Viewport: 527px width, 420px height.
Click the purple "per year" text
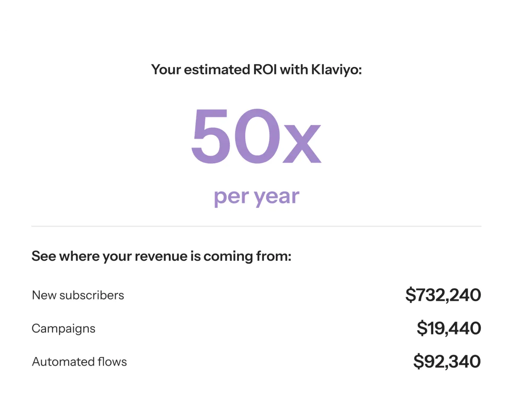pyautogui.click(x=257, y=197)
